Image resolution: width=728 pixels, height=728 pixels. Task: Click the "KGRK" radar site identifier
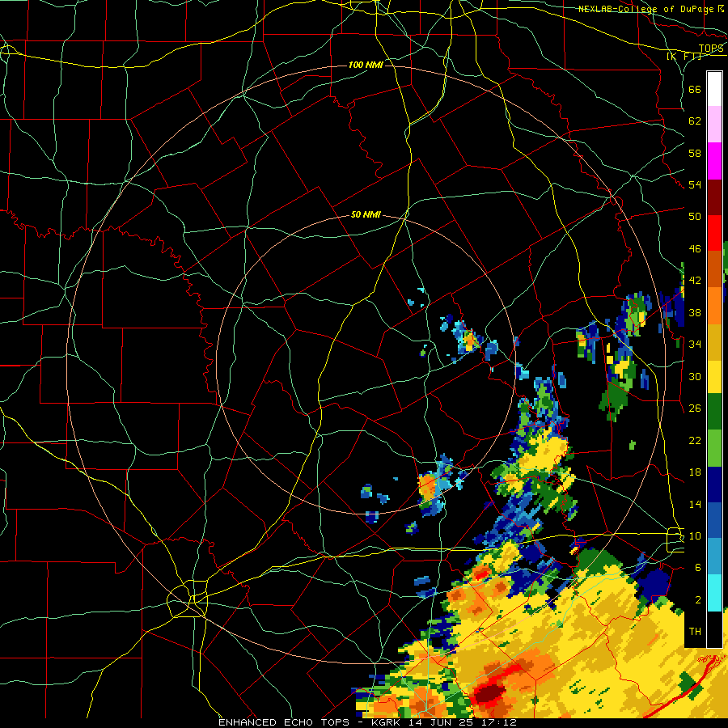coord(387,722)
